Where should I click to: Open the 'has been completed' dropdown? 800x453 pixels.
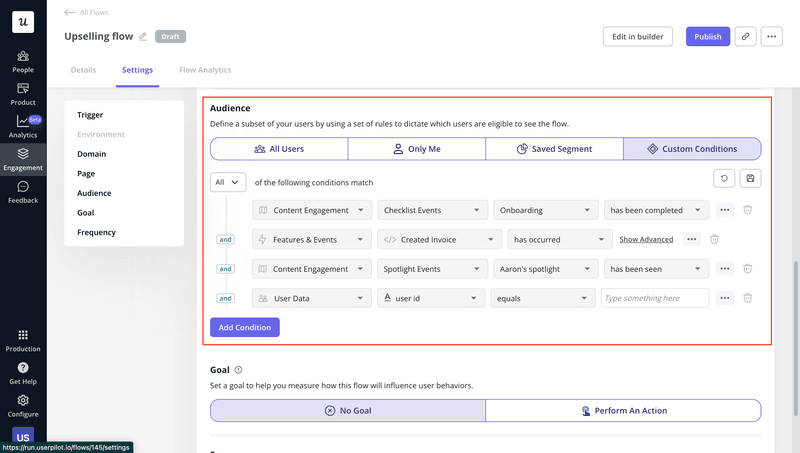coord(656,210)
